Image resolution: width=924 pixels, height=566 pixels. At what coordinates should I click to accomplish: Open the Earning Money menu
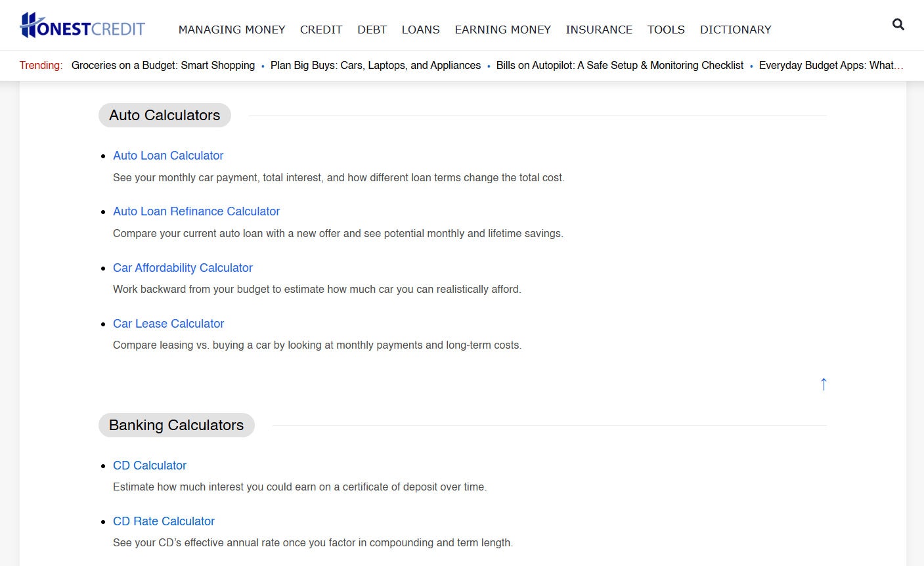[x=503, y=30]
